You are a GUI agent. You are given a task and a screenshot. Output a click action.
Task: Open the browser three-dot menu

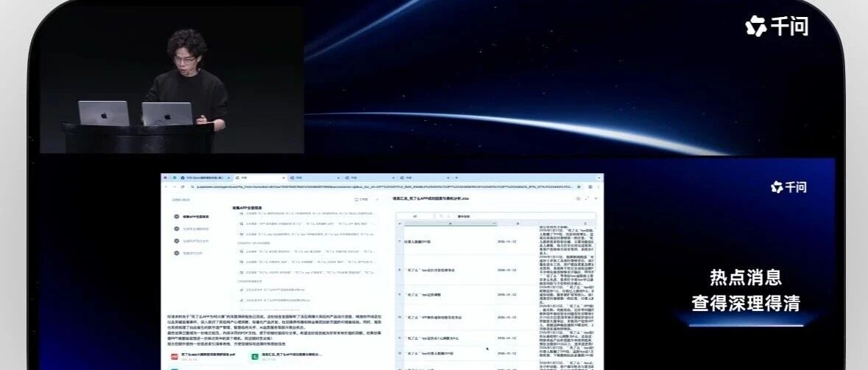coord(599,186)
